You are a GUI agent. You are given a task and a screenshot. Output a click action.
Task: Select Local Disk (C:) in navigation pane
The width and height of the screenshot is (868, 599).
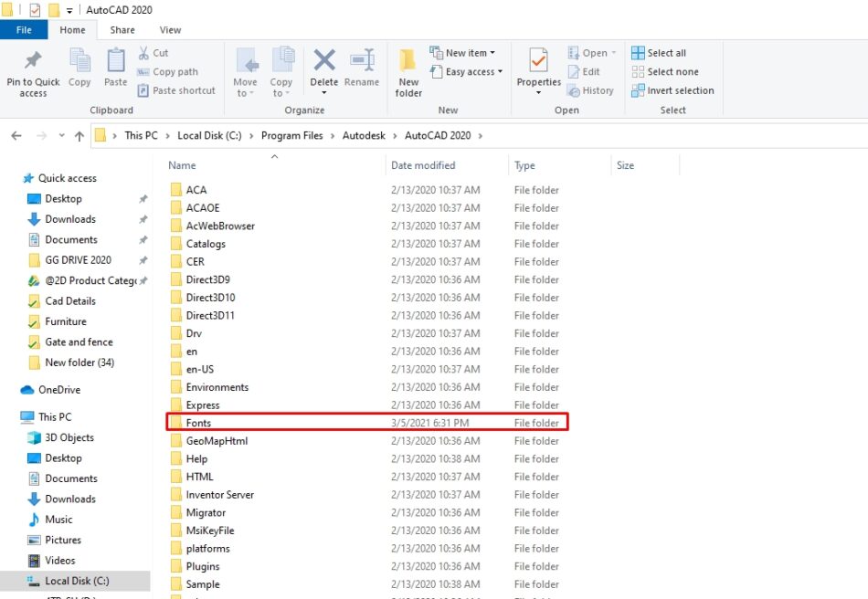77,581
